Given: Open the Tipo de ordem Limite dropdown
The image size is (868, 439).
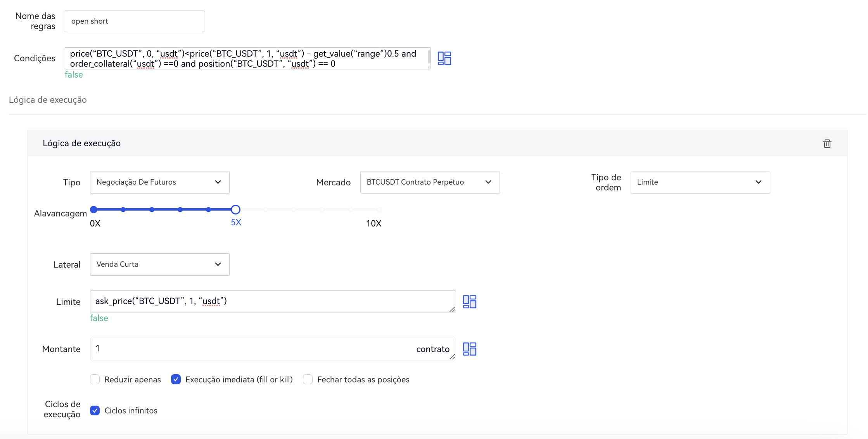Looking at the screenshot, I should pos(700,182).
